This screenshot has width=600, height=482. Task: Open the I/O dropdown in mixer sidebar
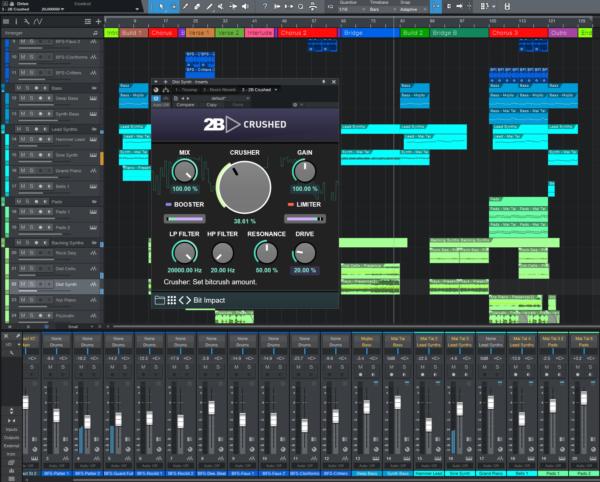point(19,345)
